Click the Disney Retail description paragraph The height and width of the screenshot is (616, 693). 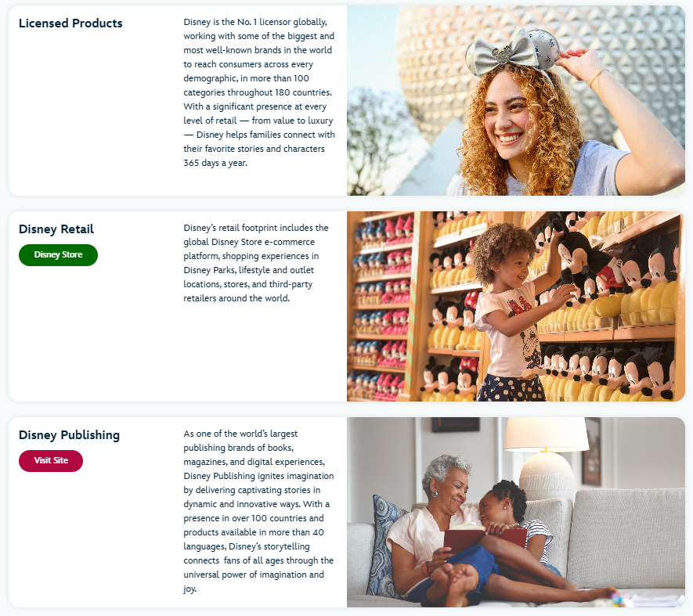coord(256,263)
